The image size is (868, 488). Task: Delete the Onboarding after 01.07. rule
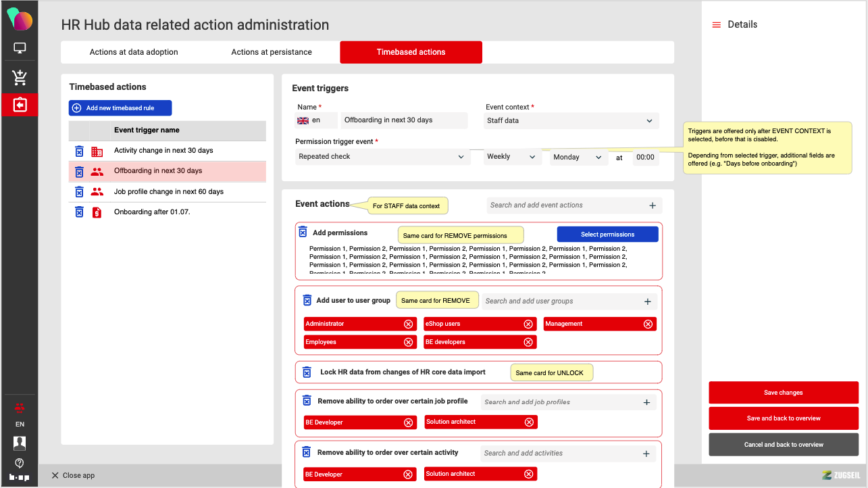[x=79, y=212]
